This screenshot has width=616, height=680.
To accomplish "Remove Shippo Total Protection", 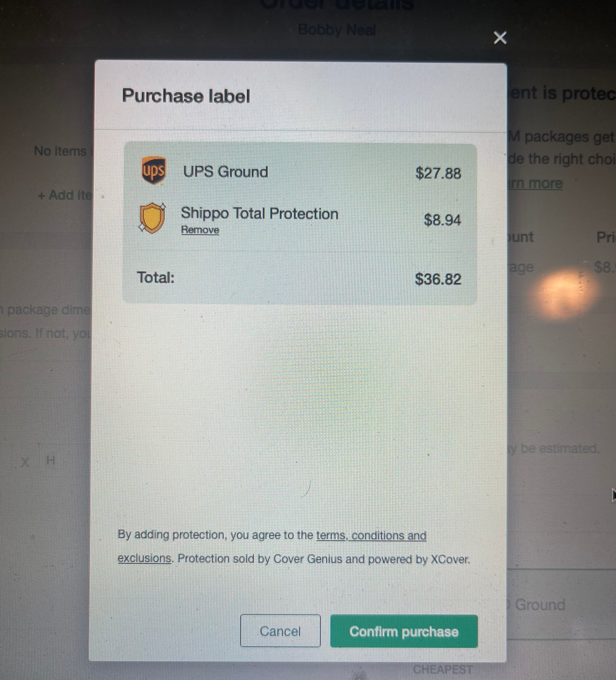I will pyautogui.click(x=200, y=230).
